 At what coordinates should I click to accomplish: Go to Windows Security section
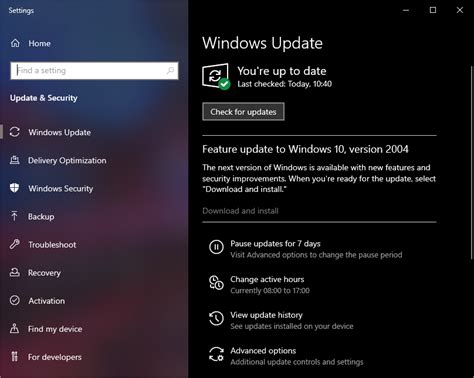point(61,188)
